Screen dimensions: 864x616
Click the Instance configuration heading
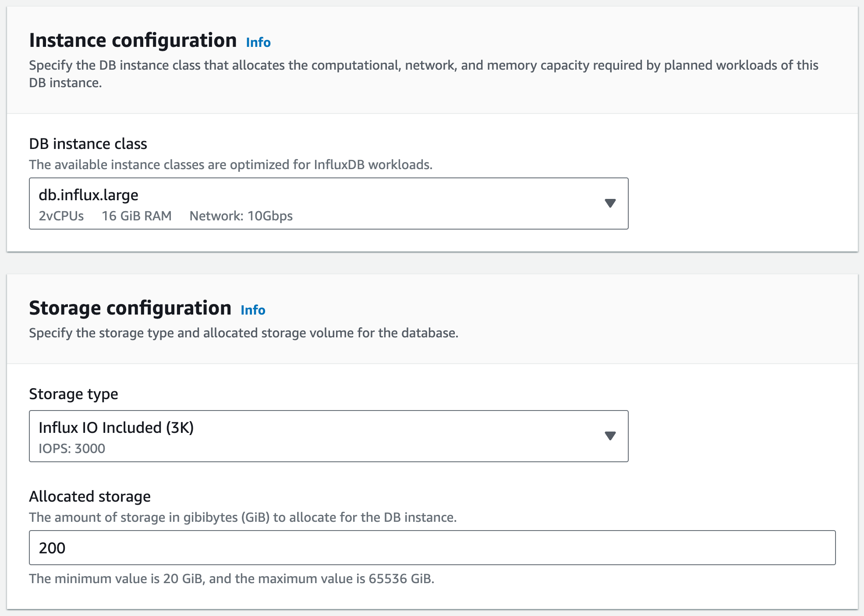tap(133, 40)
